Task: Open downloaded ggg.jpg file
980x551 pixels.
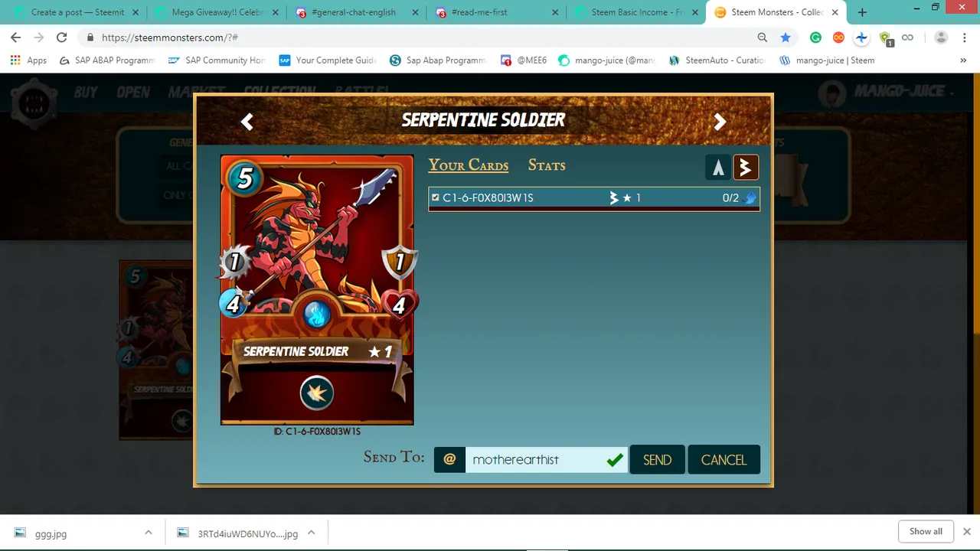Action: coord(51,533)
